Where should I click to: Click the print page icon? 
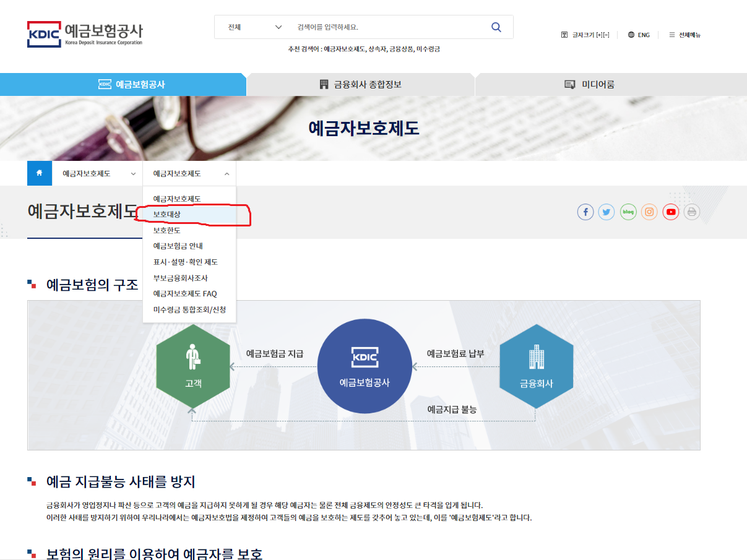pos(692,212)
